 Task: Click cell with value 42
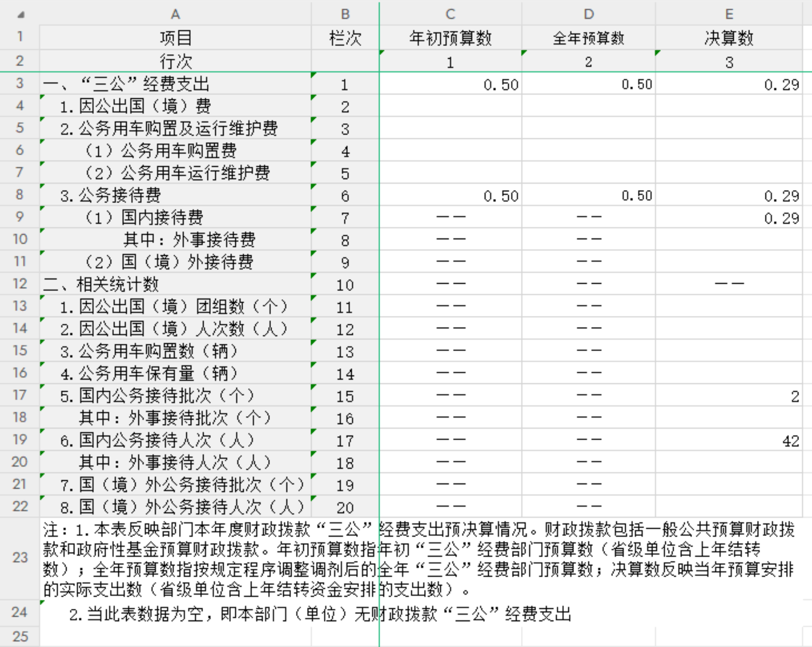click(x=729, y=441)
